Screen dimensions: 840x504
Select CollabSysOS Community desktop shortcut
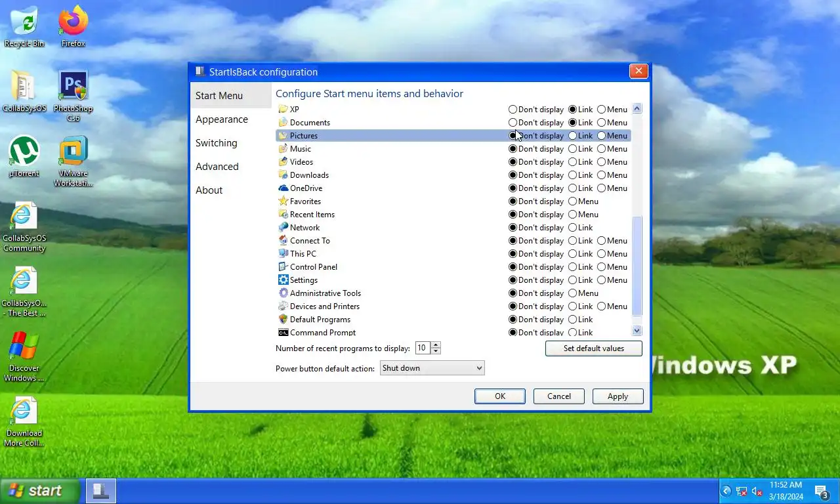[x=24, y=228]
